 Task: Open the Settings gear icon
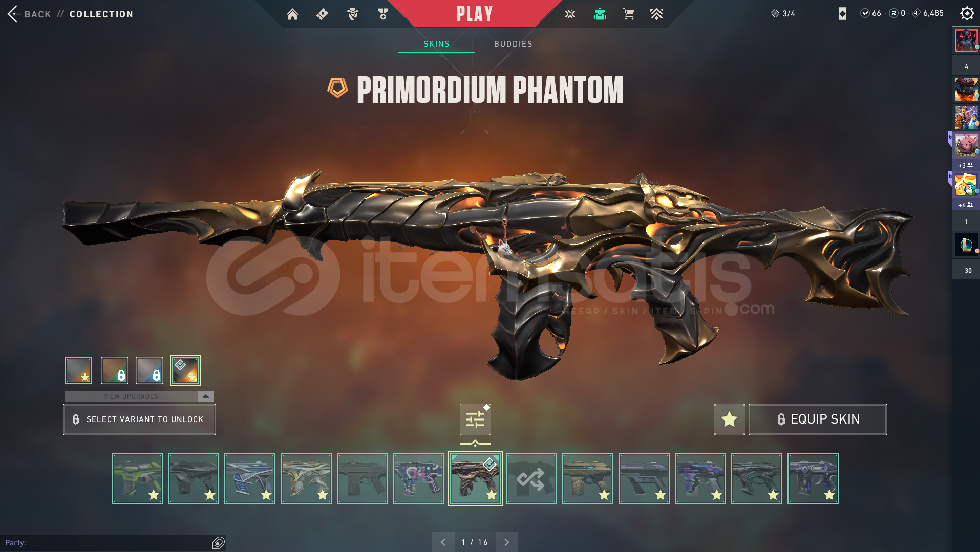967,13
